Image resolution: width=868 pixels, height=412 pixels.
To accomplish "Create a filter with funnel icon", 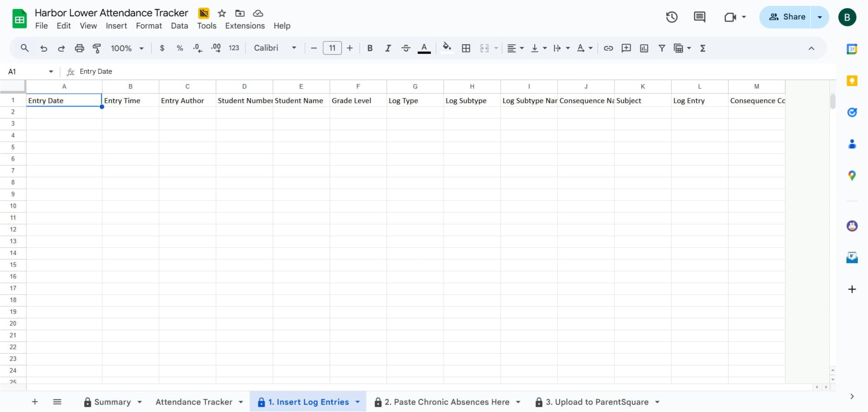I will pos(662,48).
